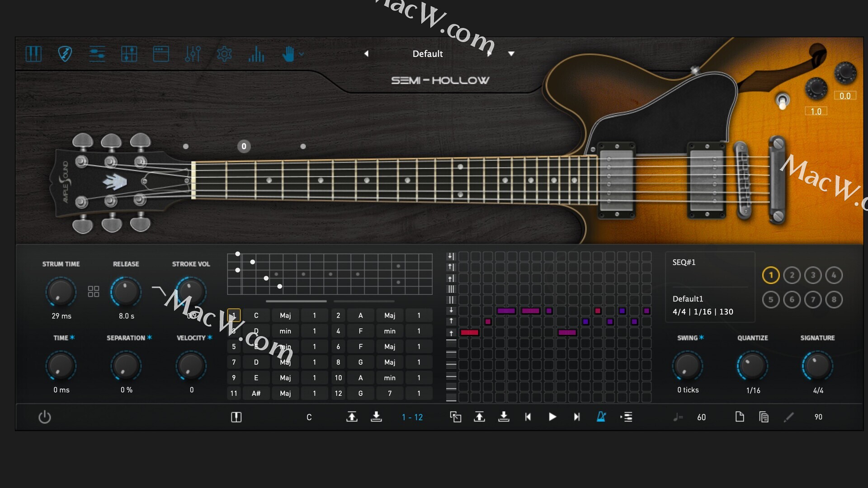
Task: Select sequence slot 4
Action: pyautogui.click(x=834, y=275)
